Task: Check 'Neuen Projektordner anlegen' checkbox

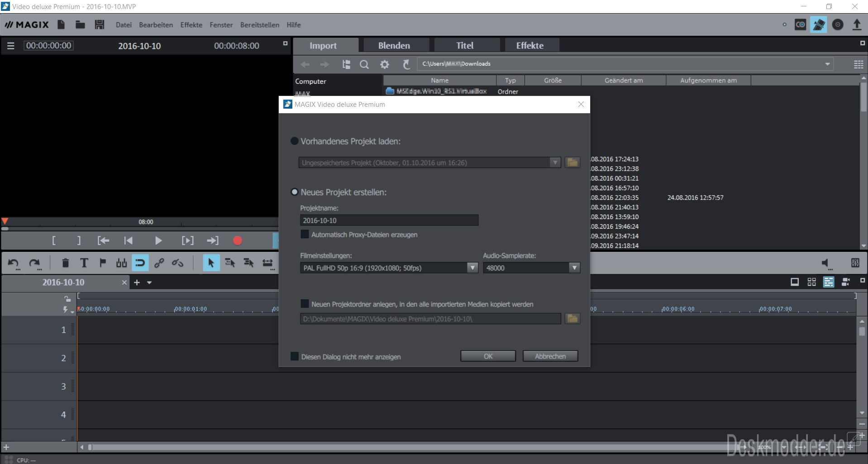Action: click(x=305, y=304)
